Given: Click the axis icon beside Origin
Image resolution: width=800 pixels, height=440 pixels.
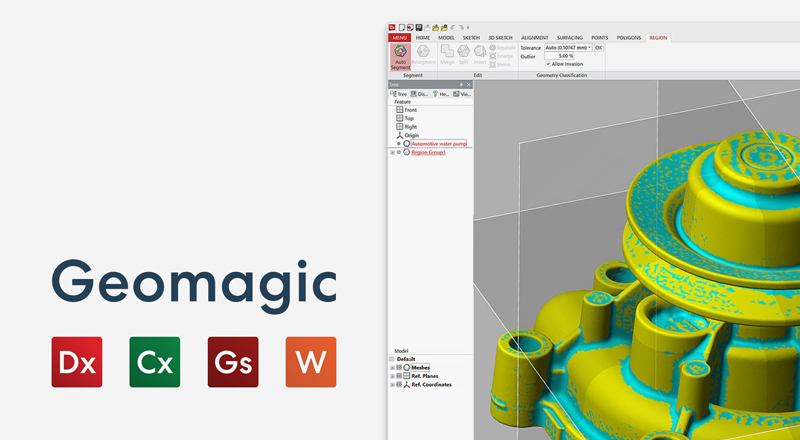Looking at the screenshot, I should point(399,135).
